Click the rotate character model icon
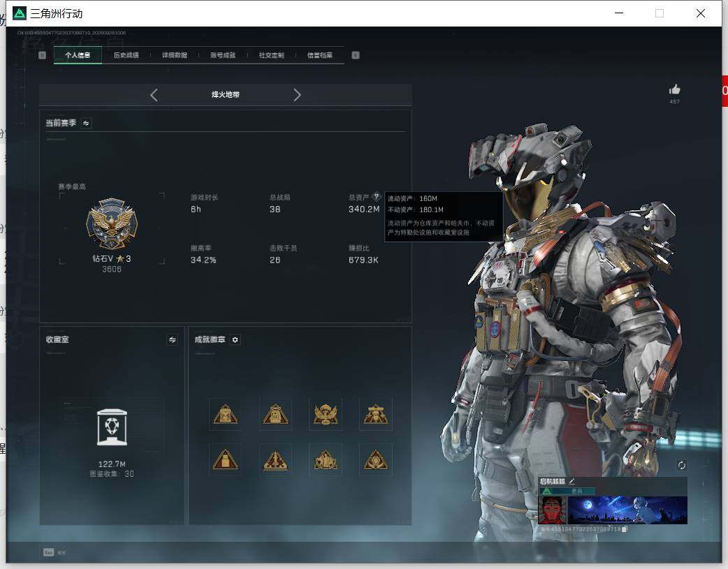Image resolution: width=728 pixels, height=569 pixels. click(x=681, y=465)
